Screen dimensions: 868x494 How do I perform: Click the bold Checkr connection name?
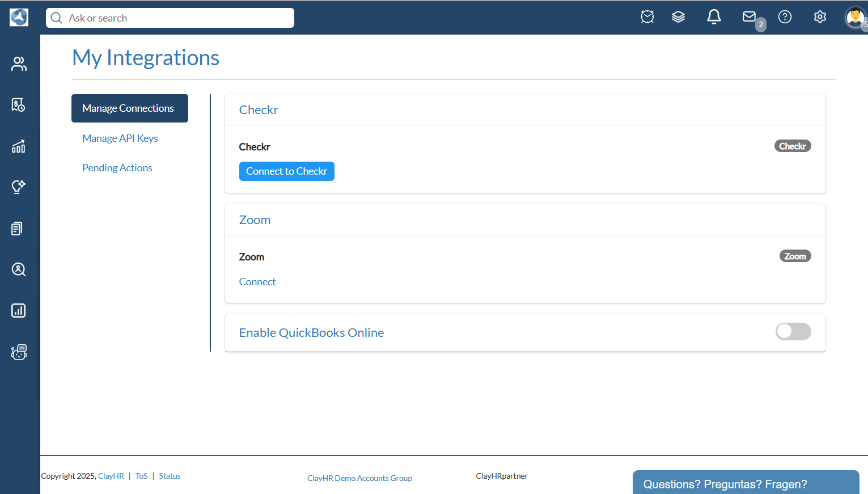point(255,147)
